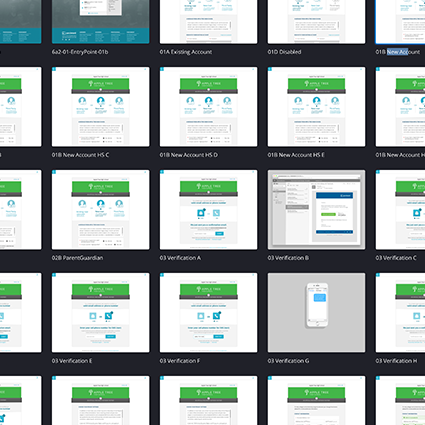
Task: Open the 01B New Account HS C thumbnail
Action: pyautogui.click(x=100, y=107)
